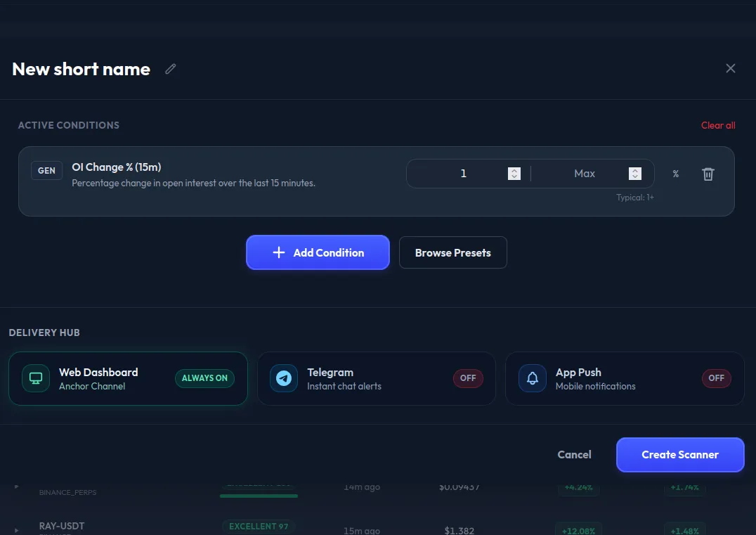Screen dimensions: 756x535
Task: Click the "EXCELLENT 97" badge in background
Action: (259, 527)
